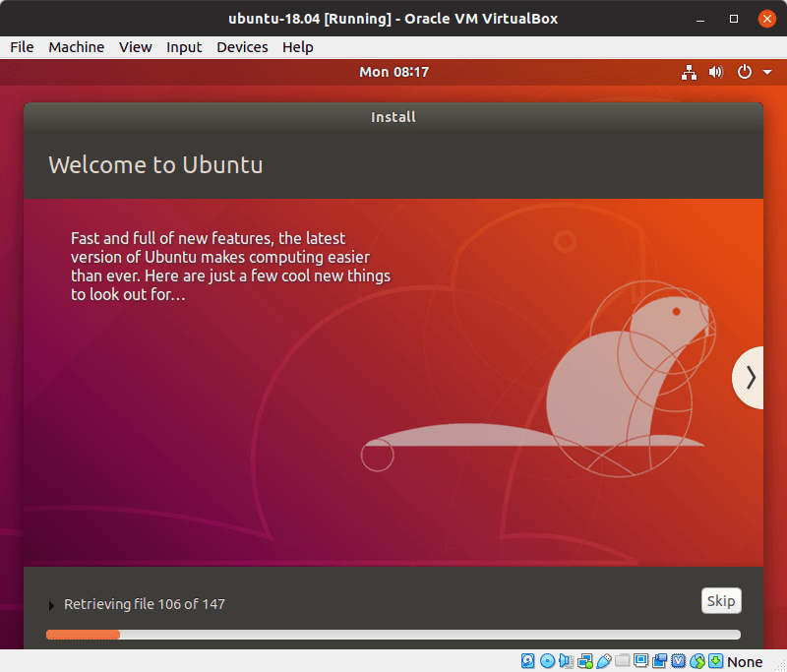Image resolution: width=787 pixels, height=672 pixels.
Task: Click the mouse integration status icon
Action: [697, 661]
